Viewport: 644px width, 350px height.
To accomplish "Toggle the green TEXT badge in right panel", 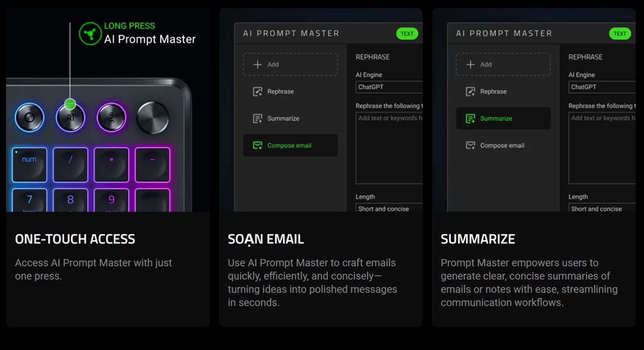I will click(x=620, y=34).
